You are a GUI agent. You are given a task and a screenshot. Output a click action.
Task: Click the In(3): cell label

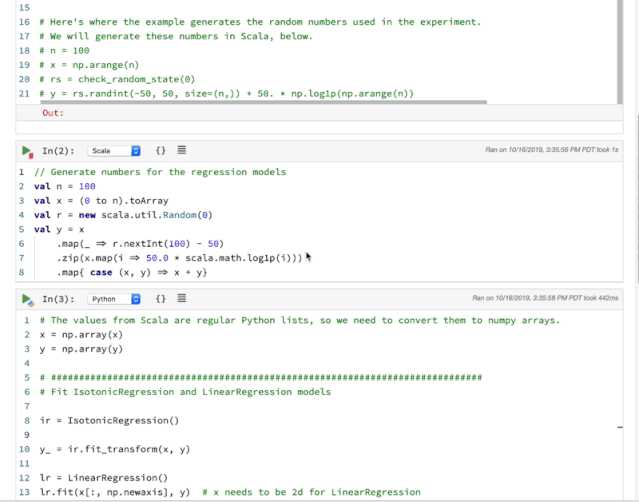58,299
